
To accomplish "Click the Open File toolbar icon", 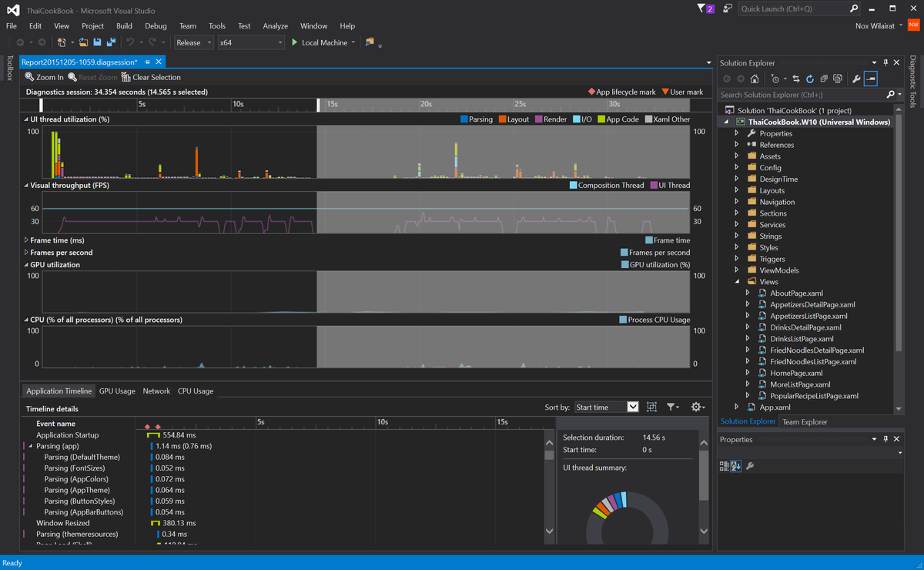I will pyautogui.click(x=84, y=42).
